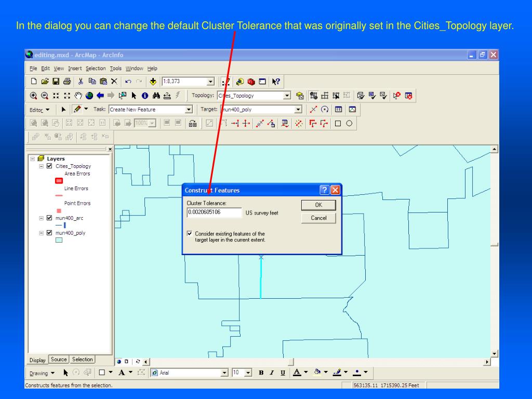The image size is (532, 399).
Task: Toggle mun400_arc layer visibility checkbox
Action: pyautogui.click(x=49, y=218)
